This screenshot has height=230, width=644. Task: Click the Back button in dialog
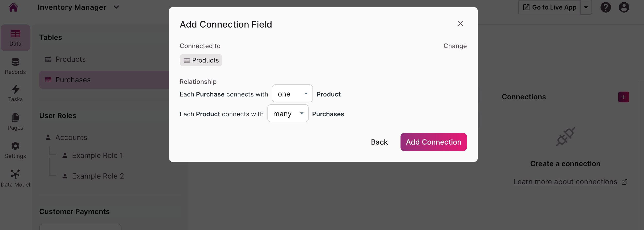[379, 142]
